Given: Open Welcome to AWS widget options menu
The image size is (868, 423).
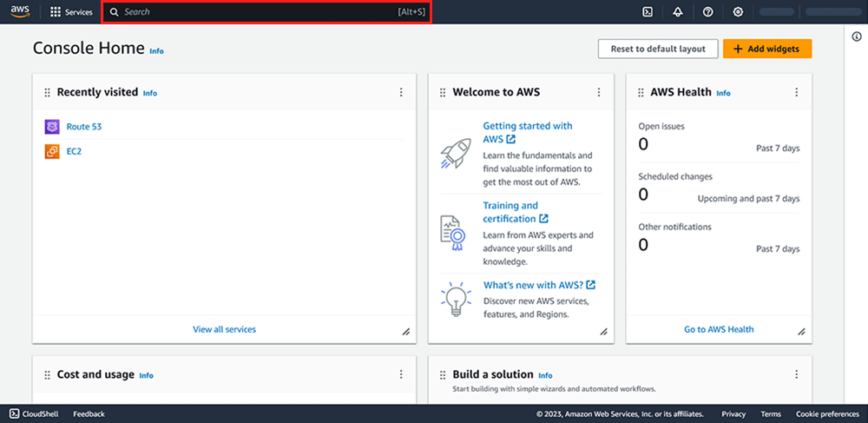Looking at the screenshot, I should 598,92.
